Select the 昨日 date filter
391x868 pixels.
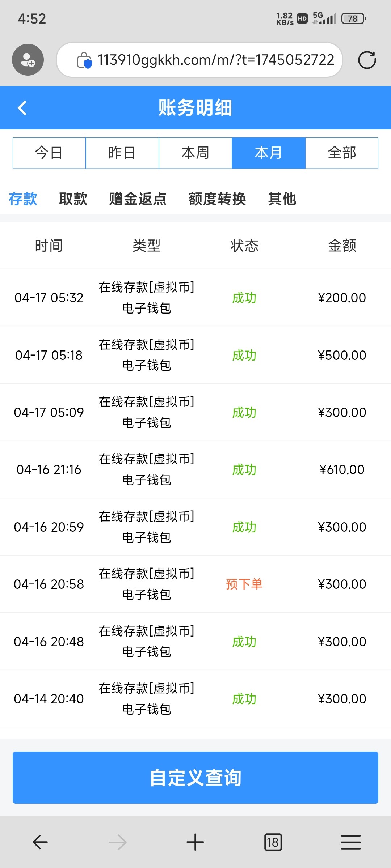pyautogui.click(x=122, y=153)
